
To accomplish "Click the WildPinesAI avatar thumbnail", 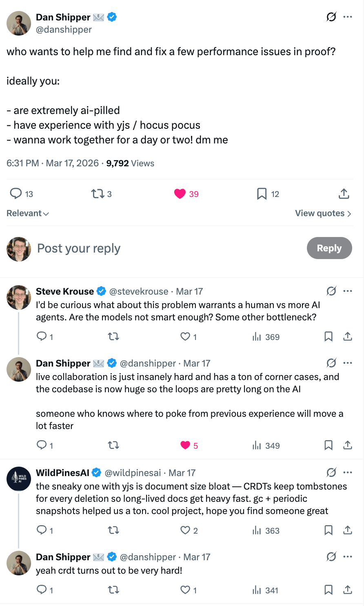I will click(19, 479).
